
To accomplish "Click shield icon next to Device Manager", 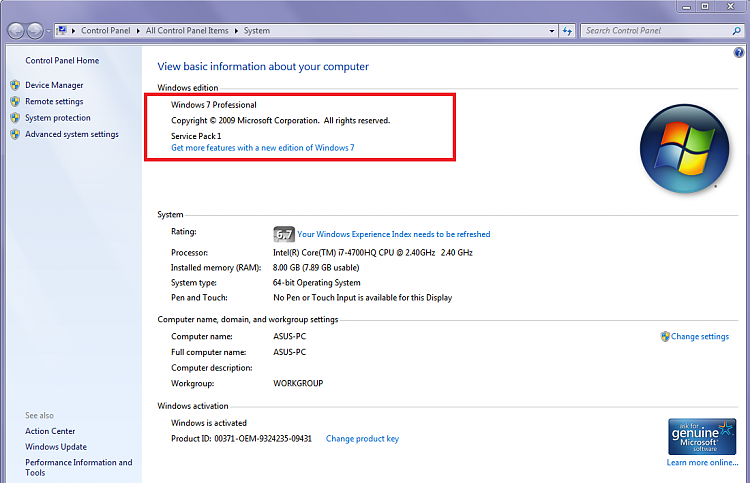I will pos(15,85).
